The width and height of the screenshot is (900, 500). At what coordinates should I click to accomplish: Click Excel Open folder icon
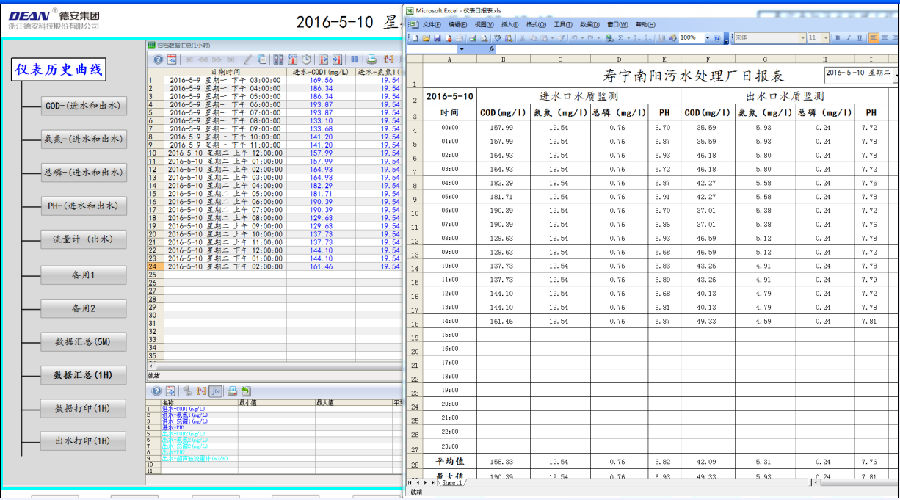click(x=426, y=38)
